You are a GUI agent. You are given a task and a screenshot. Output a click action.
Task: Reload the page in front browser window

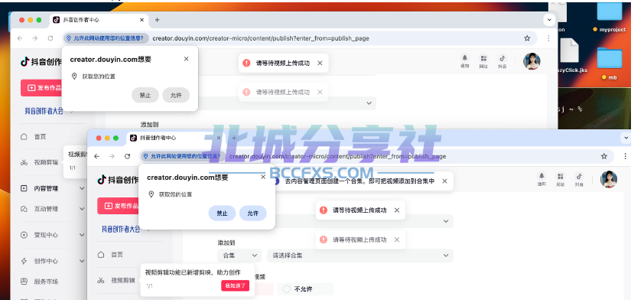127,156
